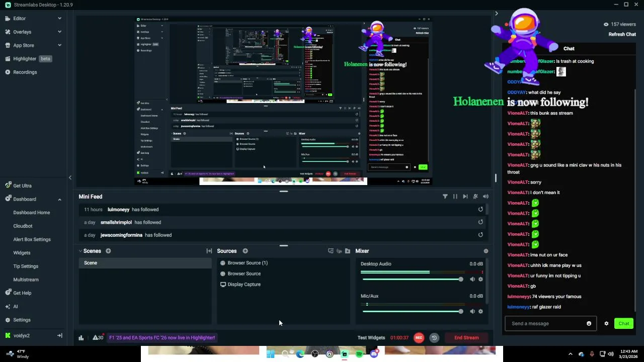Skip the current alert in Mini Feed
Viewport: 644px width, 362px height.
point(465,197)
